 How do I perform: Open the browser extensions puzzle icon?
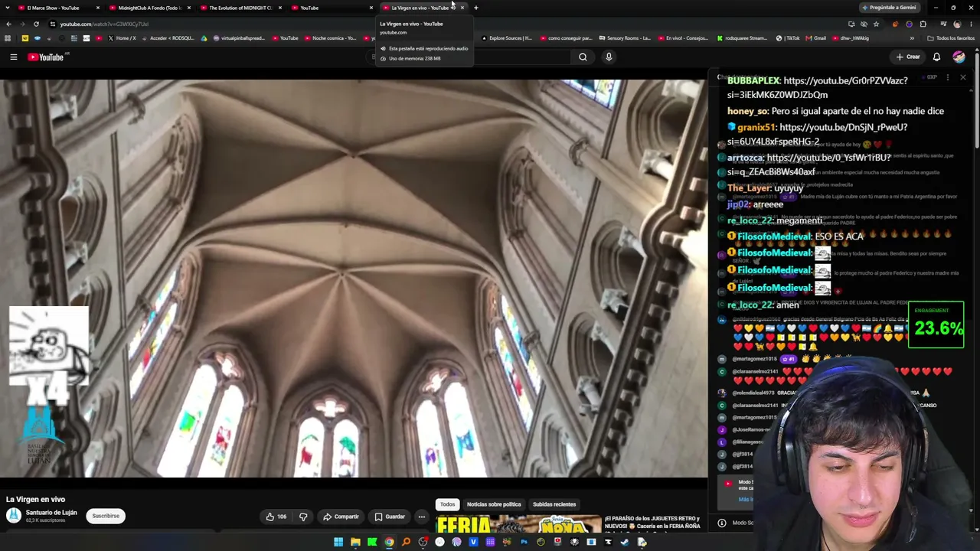click(923, 24)
